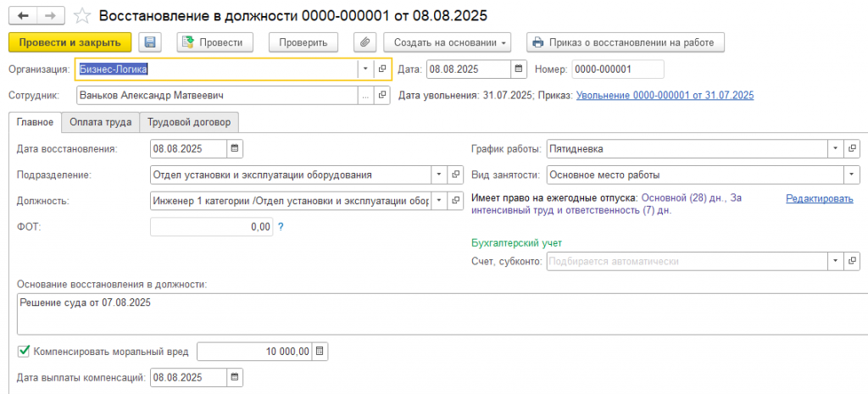Go forward with the right arrow
The height and width of the screenshot is (394, 868).
click(51, 15)
